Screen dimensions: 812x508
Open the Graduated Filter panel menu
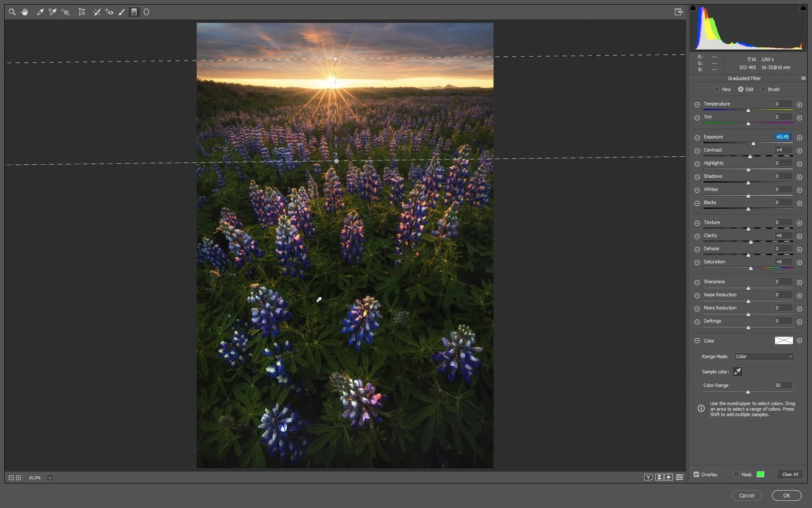click(x=803, y=78)
